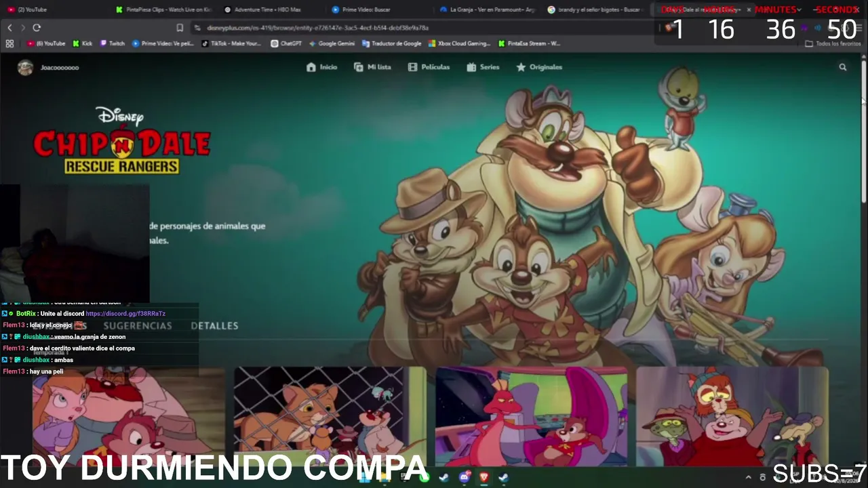Switch to the PintaPiesa Clips Kick tab
Screen dimensions: 868x488
click(163, 9)
